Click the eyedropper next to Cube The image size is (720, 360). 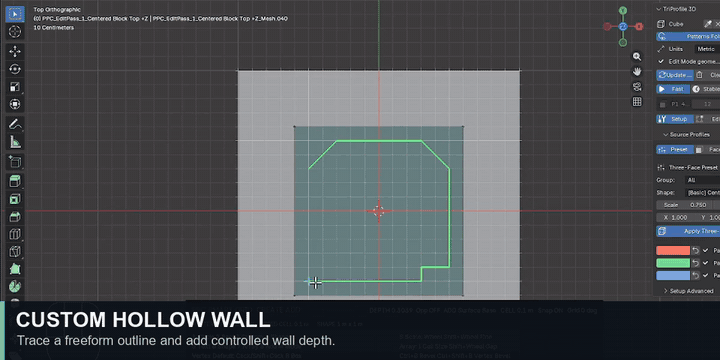[x=708, y=24]
